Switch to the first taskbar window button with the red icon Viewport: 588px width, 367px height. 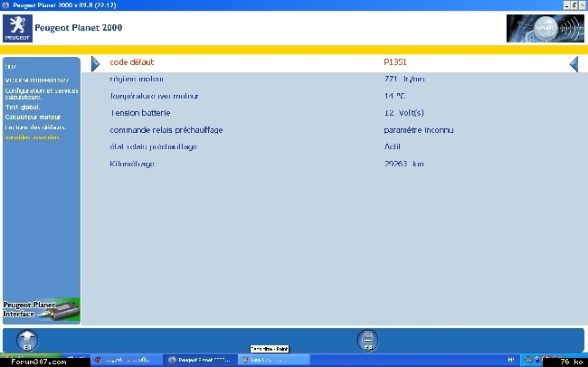coord(127,360)
